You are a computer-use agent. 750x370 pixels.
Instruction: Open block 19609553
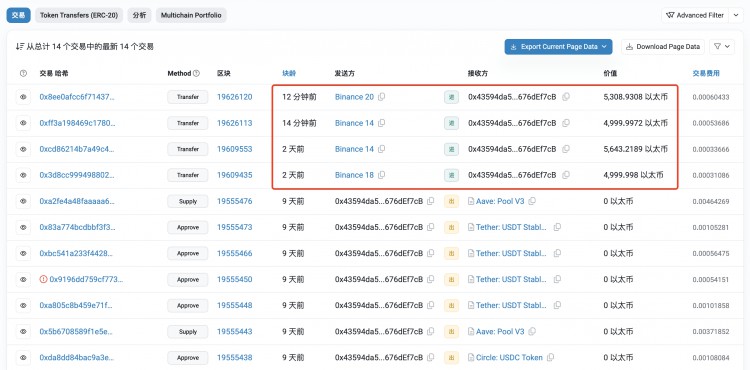coord(234,149)
